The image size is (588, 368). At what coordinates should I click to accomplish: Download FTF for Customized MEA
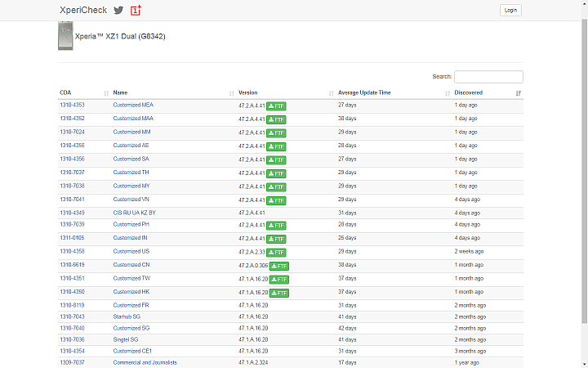276,106
